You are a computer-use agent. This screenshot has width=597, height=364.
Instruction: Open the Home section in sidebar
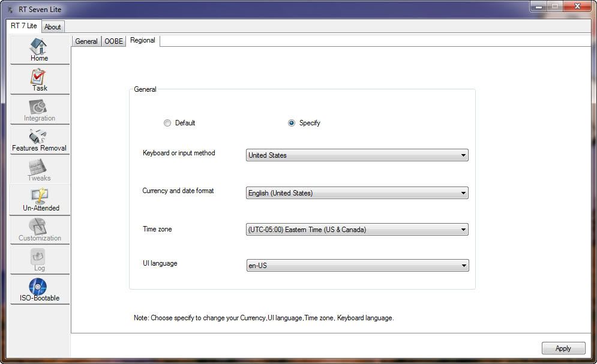coord(40,50)
